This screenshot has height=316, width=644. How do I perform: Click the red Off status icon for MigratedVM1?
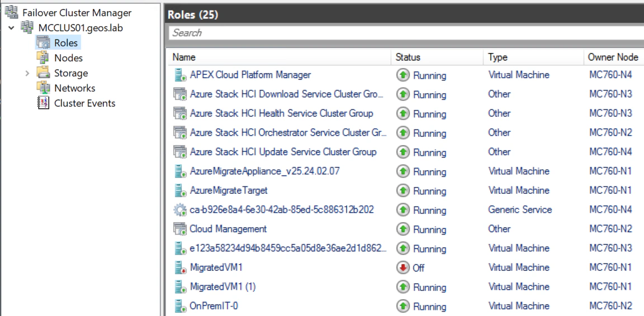point(402,267)
